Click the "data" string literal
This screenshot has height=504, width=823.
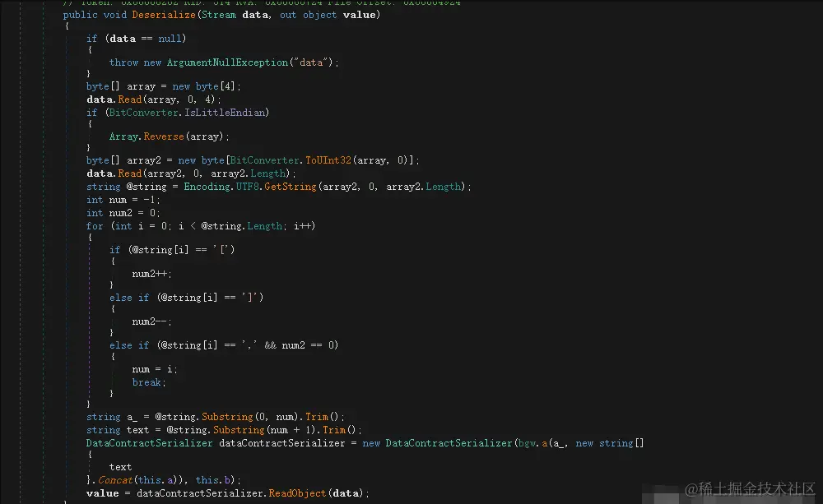[x=311, y=62]
